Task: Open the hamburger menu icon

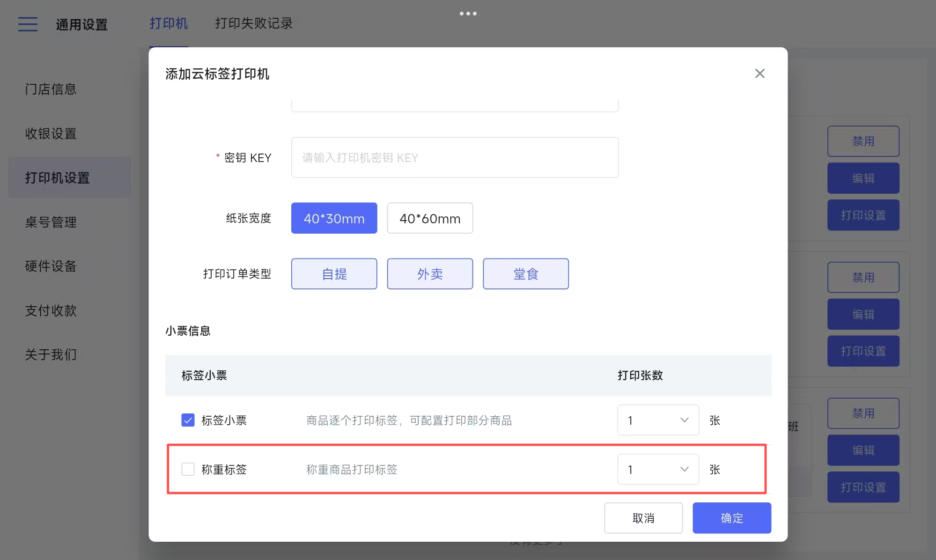Action: (x=28, y=24)
